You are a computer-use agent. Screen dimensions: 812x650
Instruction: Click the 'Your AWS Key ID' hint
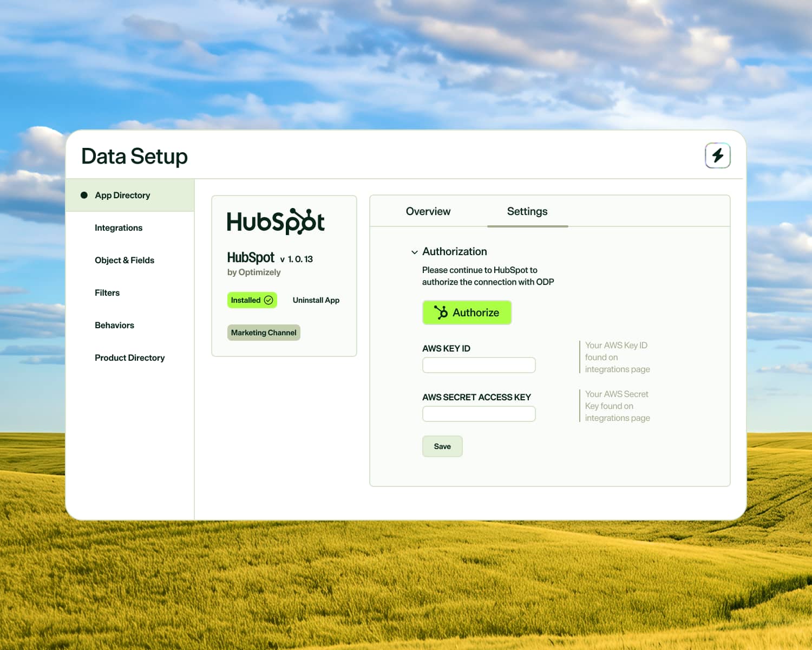click(x=618, y=357)
